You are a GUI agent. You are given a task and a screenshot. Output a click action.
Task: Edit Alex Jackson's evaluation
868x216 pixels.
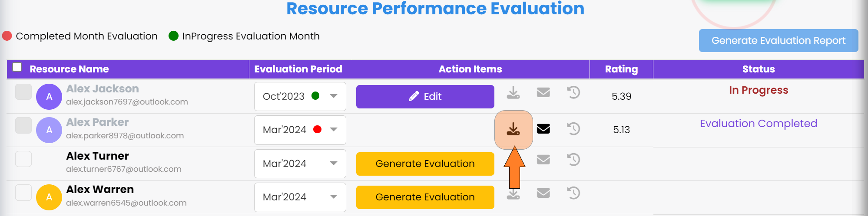tap(425, 96)
